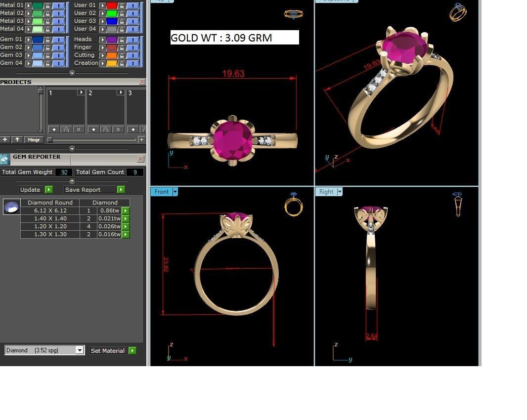Click ring icon in the Top viewport corner
The image size is (527, 420).
coord(294,14)
